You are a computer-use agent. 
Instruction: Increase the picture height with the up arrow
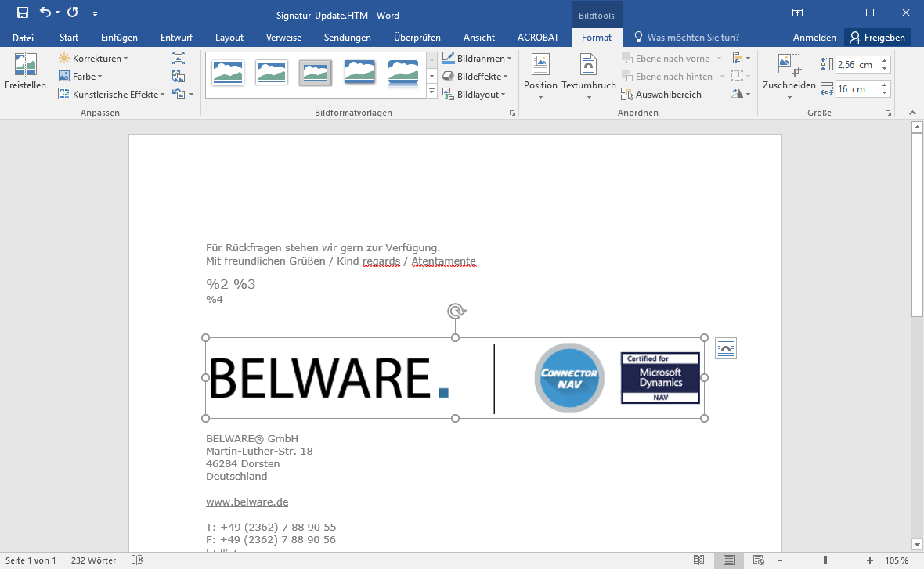[885, 61]
